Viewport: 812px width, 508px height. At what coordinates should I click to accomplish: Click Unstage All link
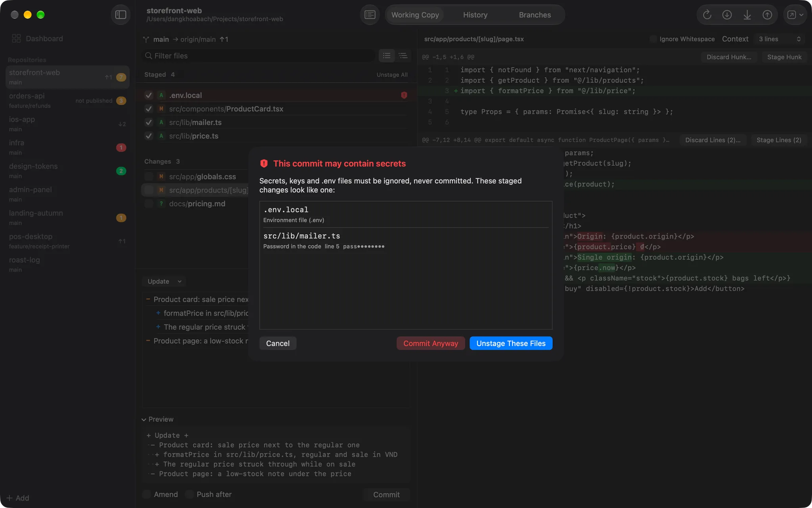(x=392, y=75)
